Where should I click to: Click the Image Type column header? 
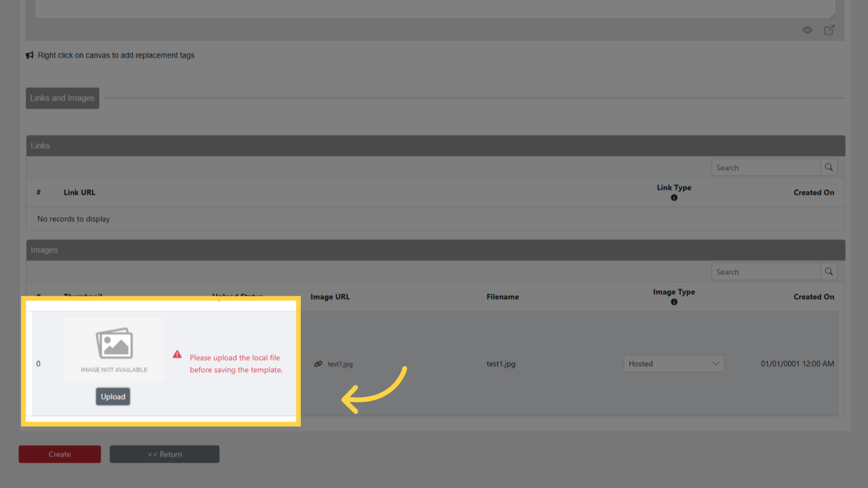click(674, 292)
